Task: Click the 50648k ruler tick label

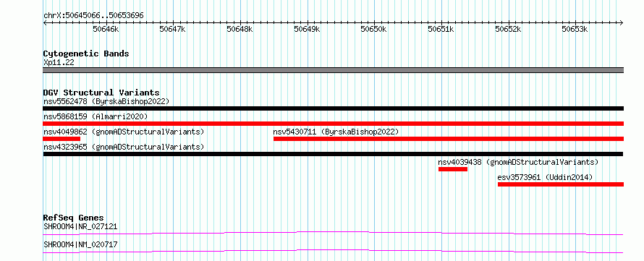Action: point(240,29)
